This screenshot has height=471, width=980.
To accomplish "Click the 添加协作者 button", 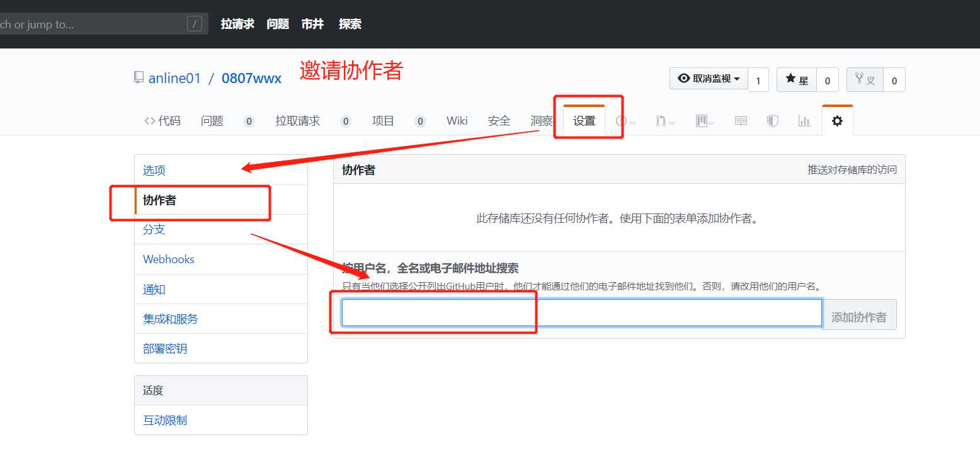I will pyautogui.click(x=859, y=315).
